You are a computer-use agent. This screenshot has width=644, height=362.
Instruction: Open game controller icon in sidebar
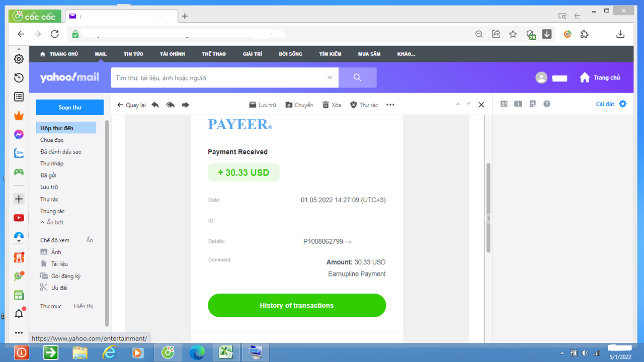tap(19, 172)
